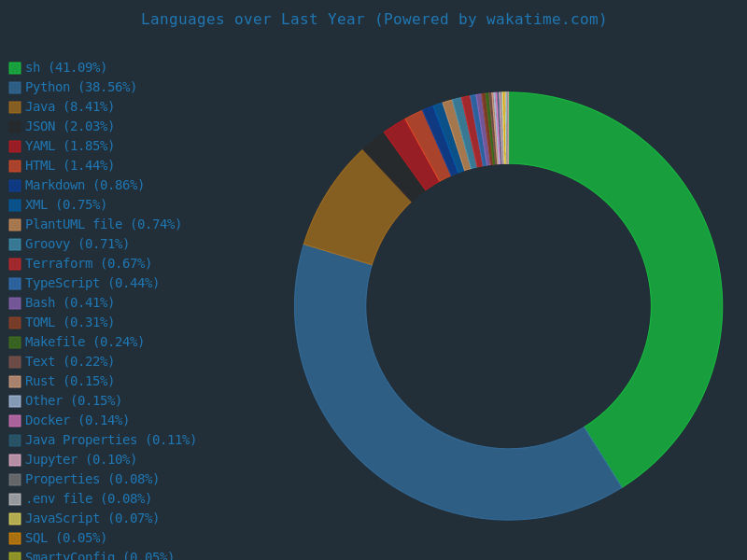Click the JSON legend color swatch
747x560 pixels.
(x=15, y=127)
